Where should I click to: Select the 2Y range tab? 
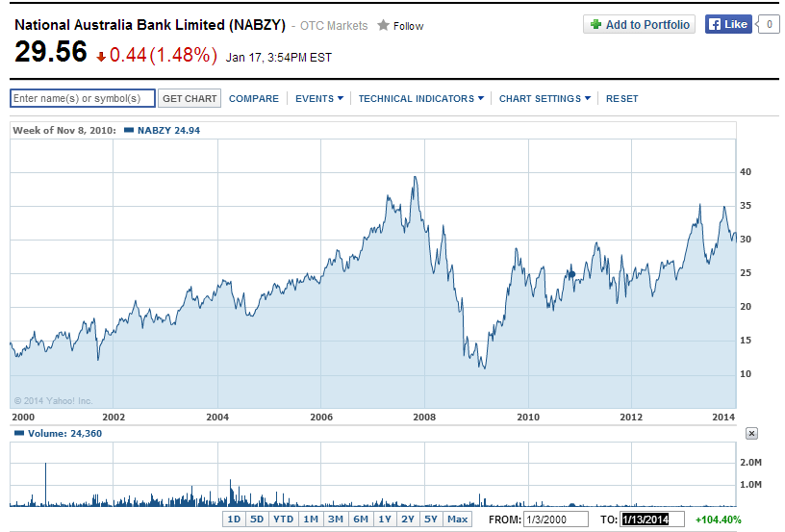408,519
